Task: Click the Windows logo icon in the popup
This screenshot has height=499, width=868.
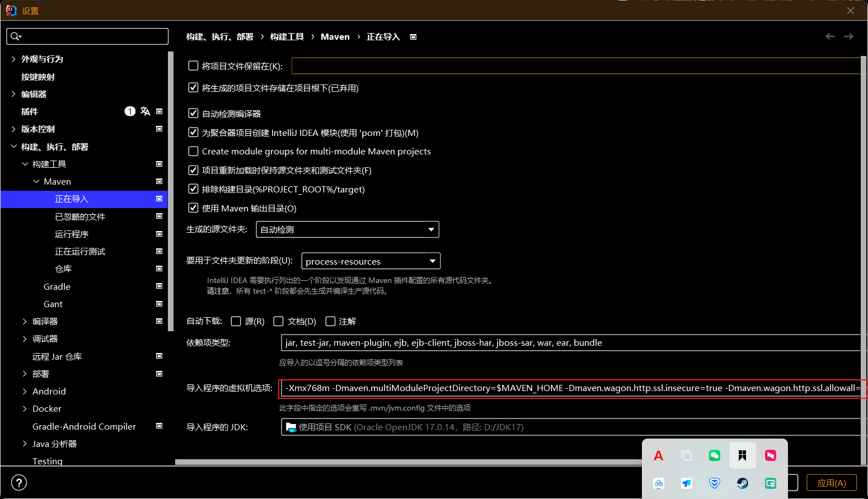Action: 743,455
